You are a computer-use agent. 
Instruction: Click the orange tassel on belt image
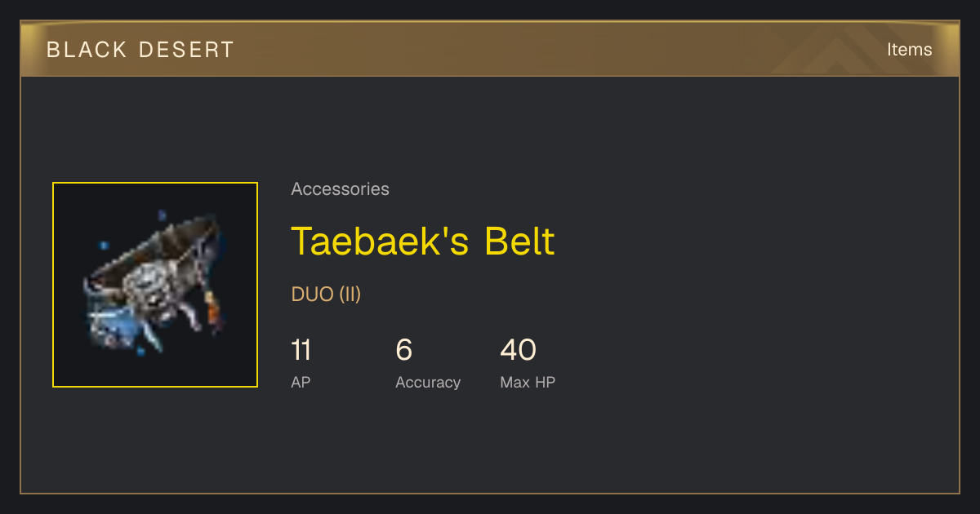click(214, 312)
